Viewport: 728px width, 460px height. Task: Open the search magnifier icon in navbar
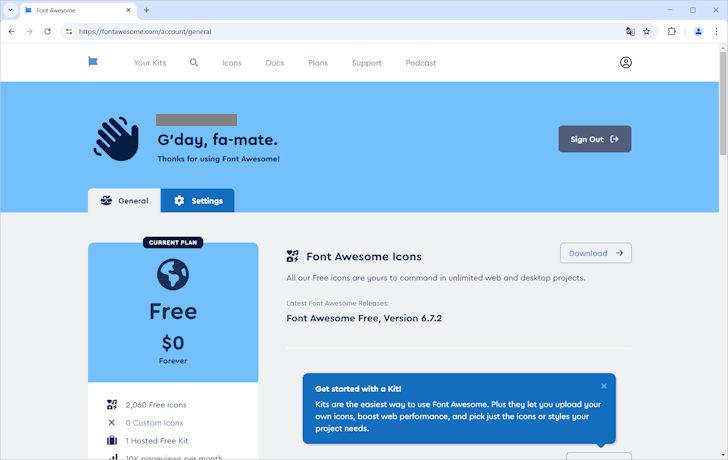point(194,62)
